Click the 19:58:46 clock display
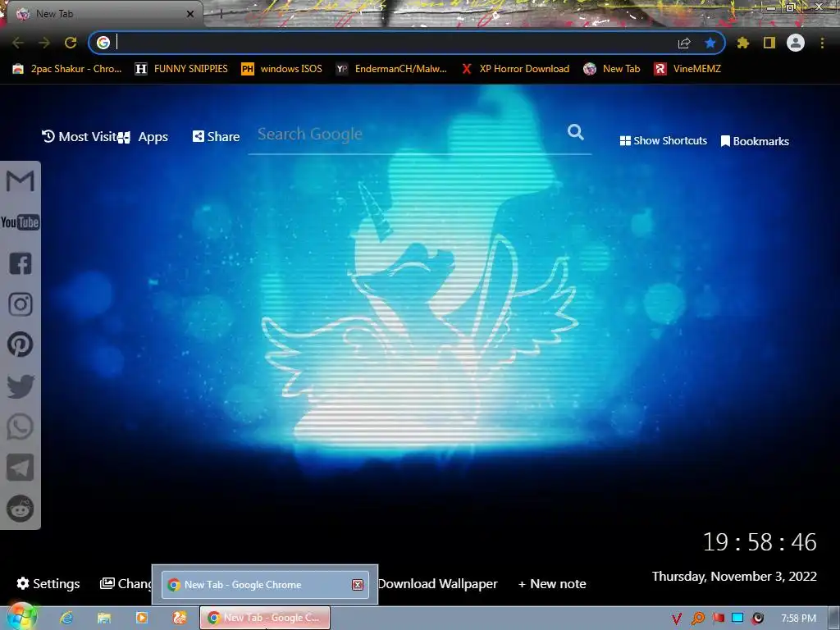 tap(760, 542)
